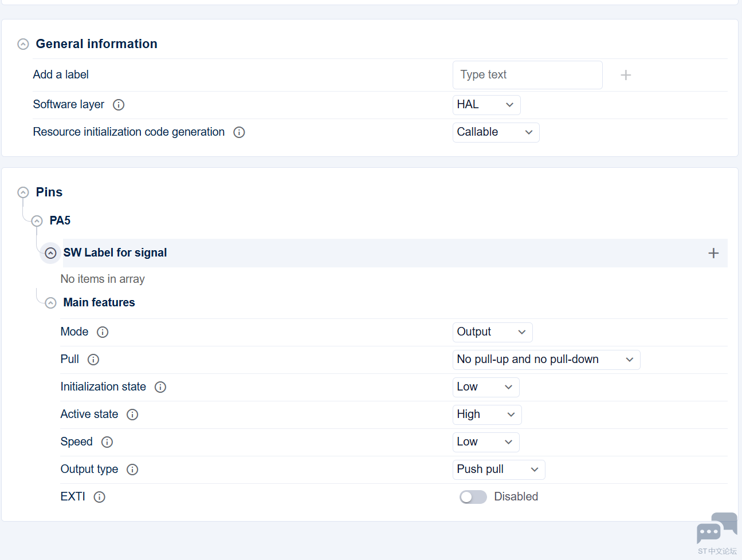Collapse the PA5 pin node
Image resolution: width=742 pixels, height=560 pixels.
point(37,221)
